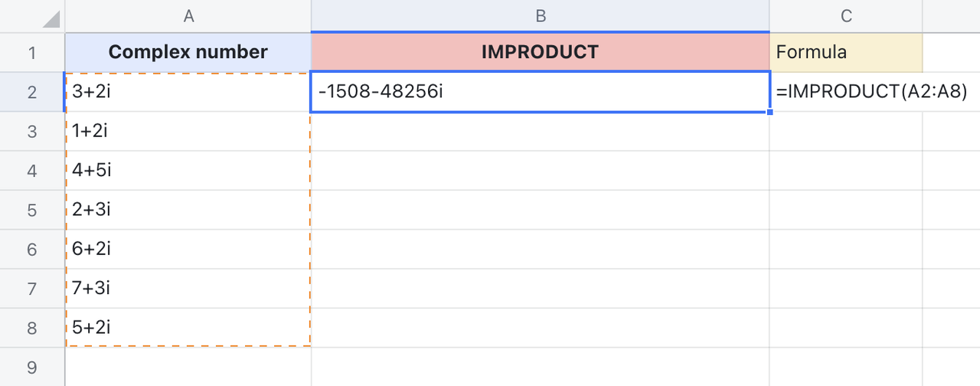Select row 1 header

tap(32, 53)
